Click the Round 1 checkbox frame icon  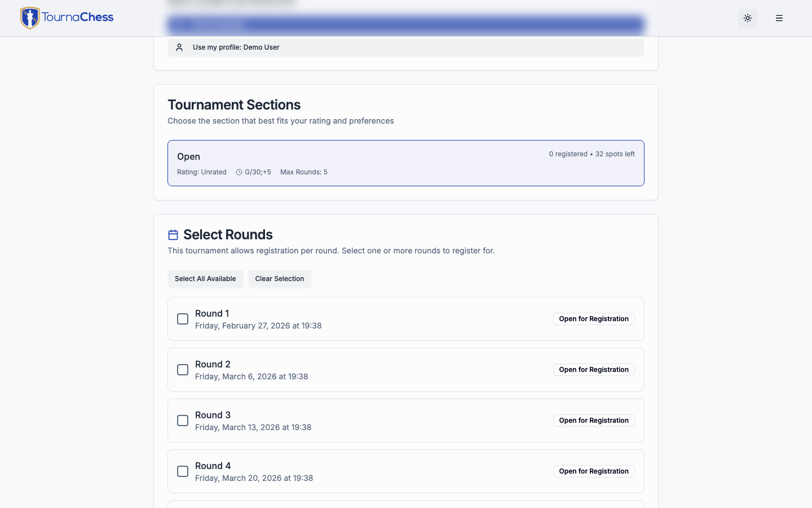pos(183,319)
